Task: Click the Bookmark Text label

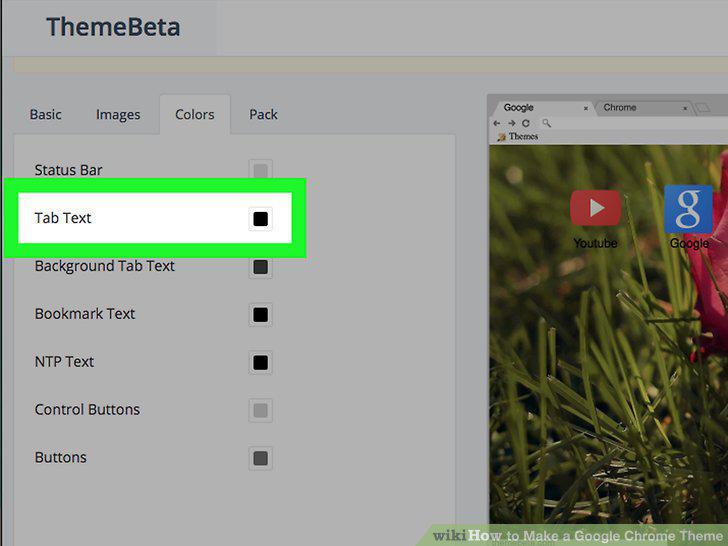Action: click(85, 313)
